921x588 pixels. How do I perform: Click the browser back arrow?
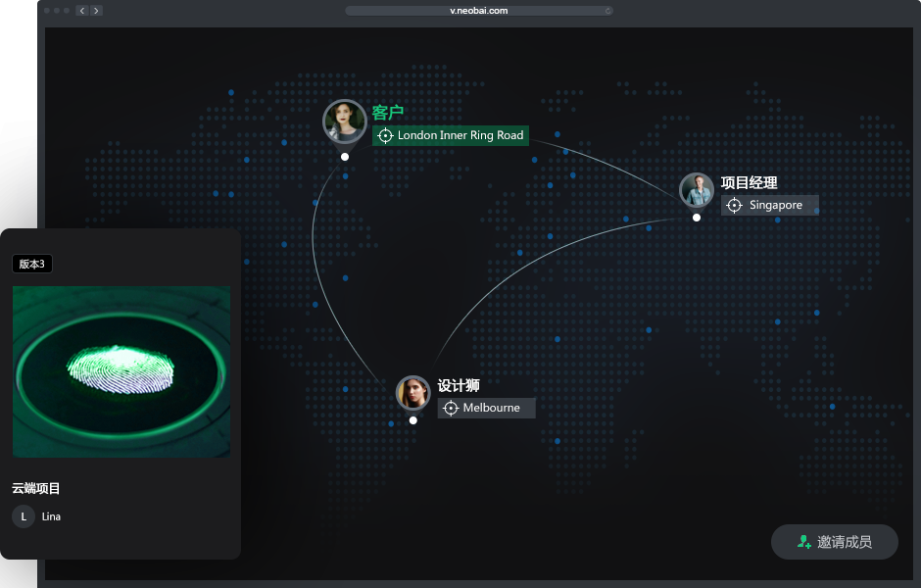click(82, 11)
